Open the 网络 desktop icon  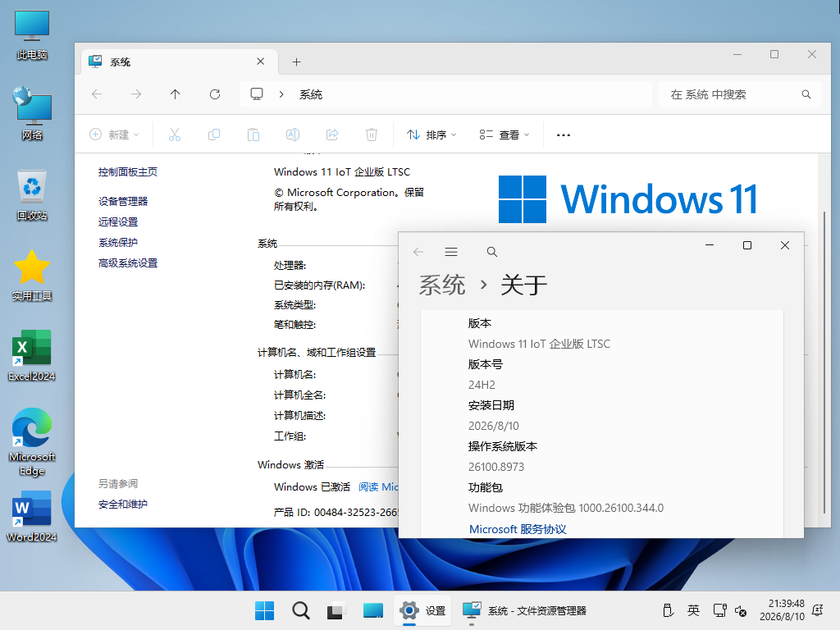click(32, 113)
